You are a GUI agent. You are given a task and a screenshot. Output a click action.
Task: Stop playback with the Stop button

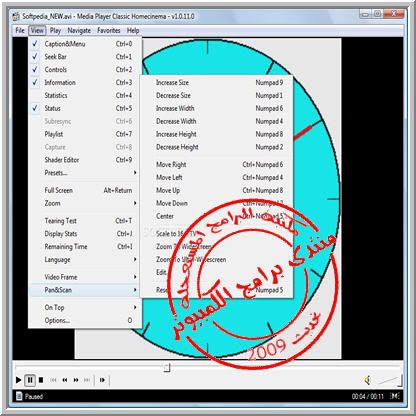[x=41, y=380]
